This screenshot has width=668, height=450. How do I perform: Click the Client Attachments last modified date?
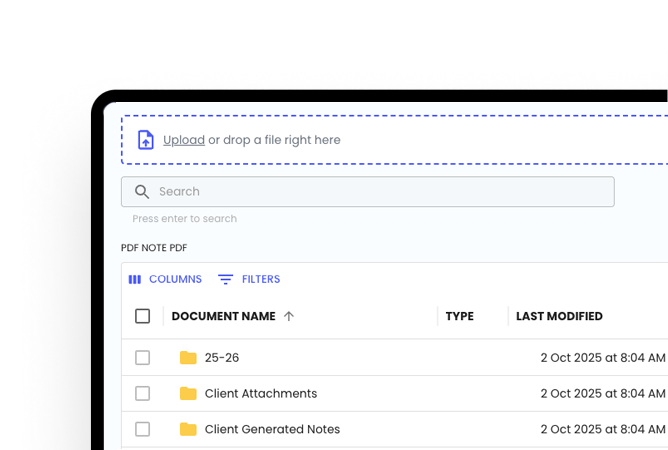pyautogui.click(x=603, y=393)
